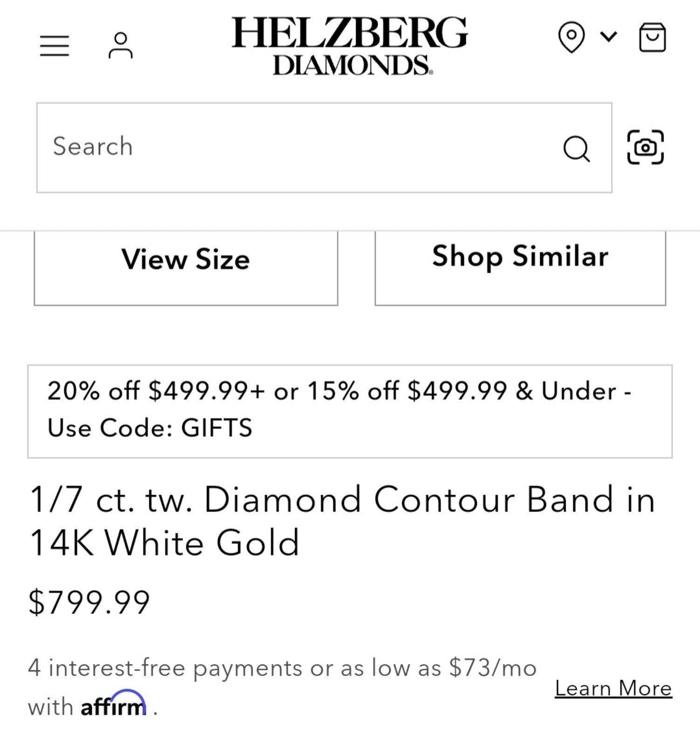700x746 pixels.
Task: Open the shopping bag cart
Action: point(652,37)
